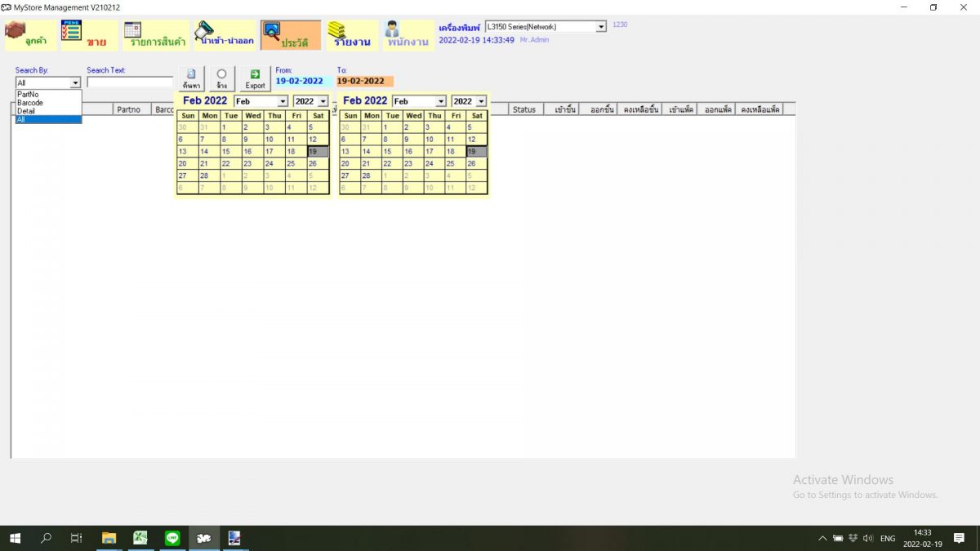Select day 7 in the From calendar
Screen dimensions: 980x551
[210, 140]
